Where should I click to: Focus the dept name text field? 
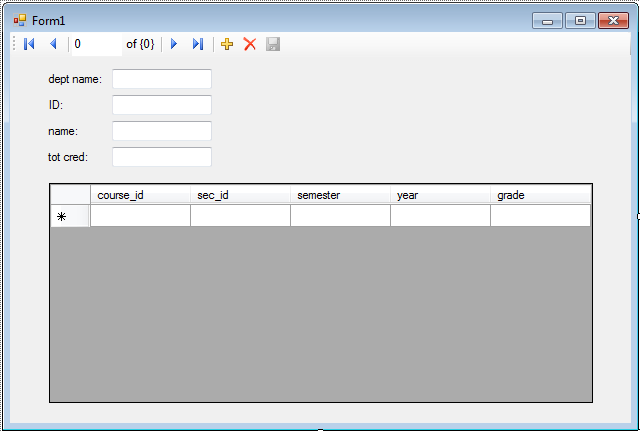click(162, 79)
